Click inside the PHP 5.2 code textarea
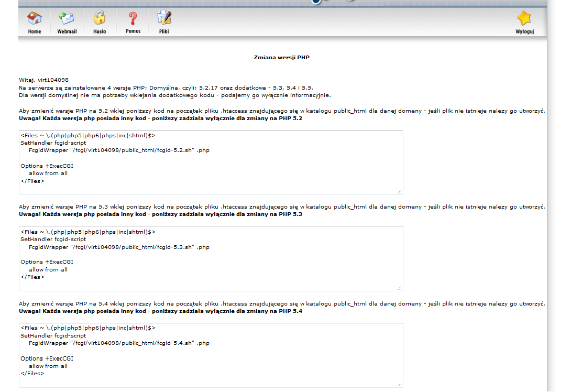The width and height of the screenshot is (571, 392). 211,162
